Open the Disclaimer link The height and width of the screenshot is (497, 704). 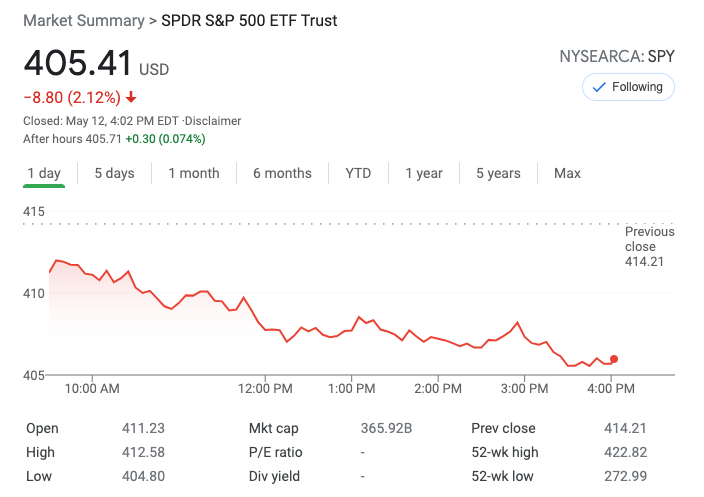(212, 121)
